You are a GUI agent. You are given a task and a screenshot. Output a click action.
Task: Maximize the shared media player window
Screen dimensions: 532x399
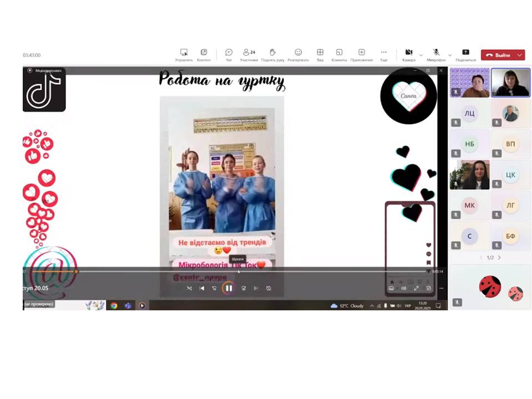click(x=428, y=70)
